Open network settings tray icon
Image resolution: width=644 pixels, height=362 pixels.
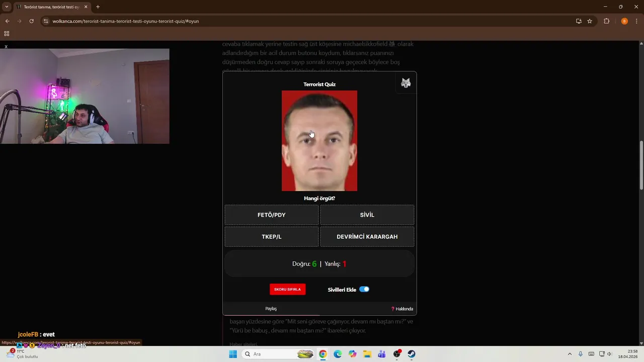point(601,354)
